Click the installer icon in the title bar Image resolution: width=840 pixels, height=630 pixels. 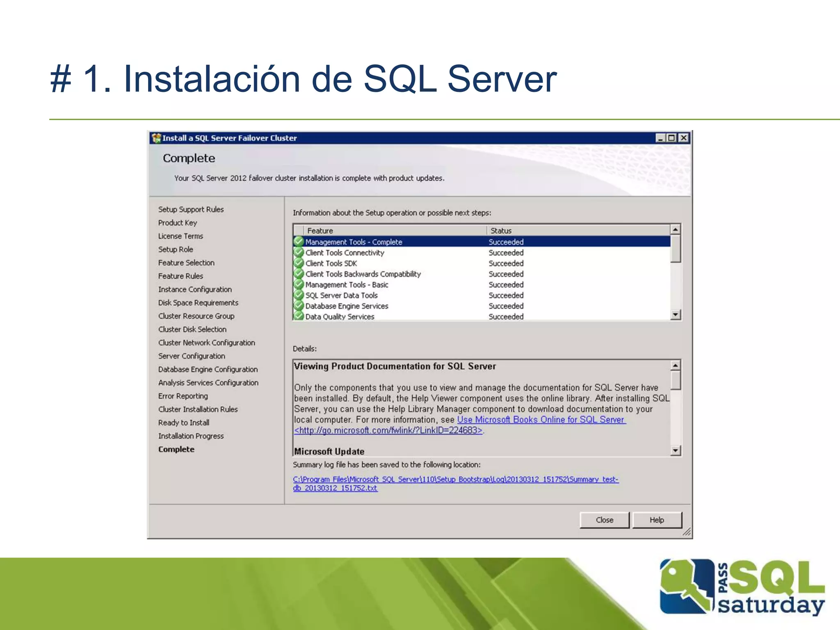pyautogui.click(x=156, y=138)
